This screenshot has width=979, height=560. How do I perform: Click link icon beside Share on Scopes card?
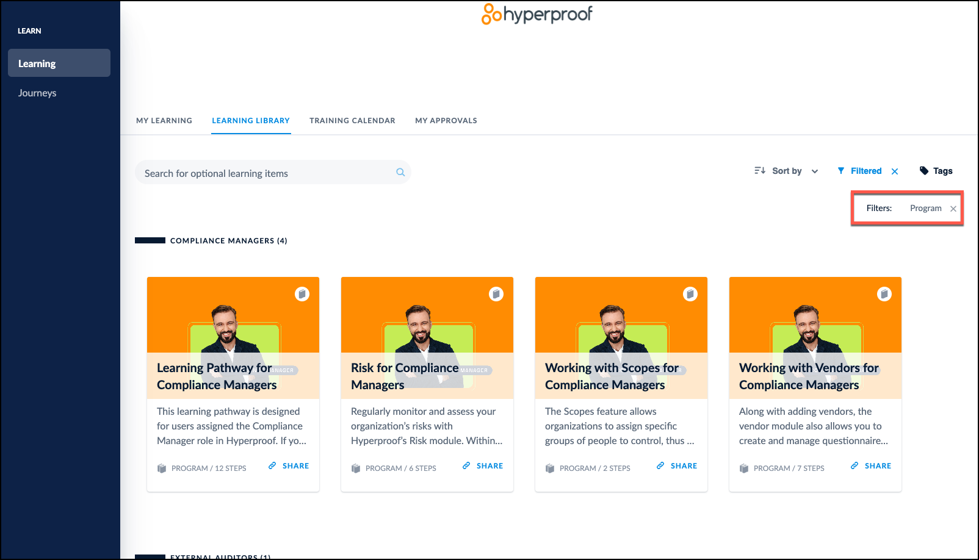point(660,465)
